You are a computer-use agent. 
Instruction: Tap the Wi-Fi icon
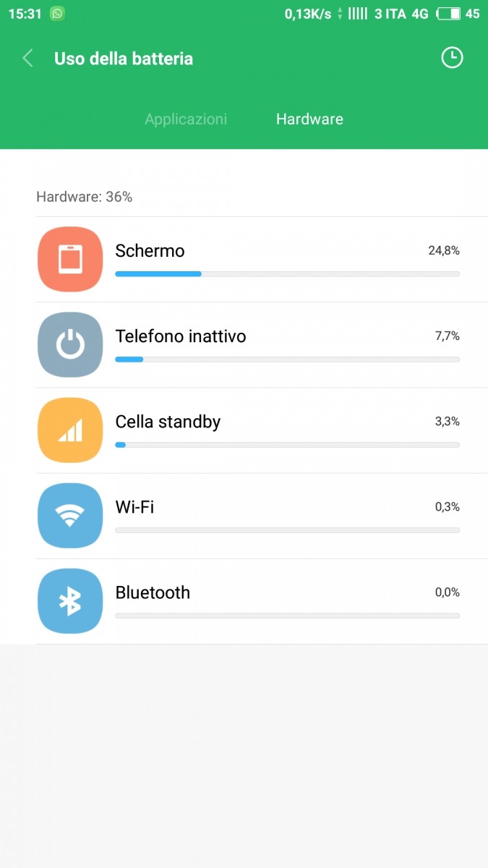click(x=70, y=515)
